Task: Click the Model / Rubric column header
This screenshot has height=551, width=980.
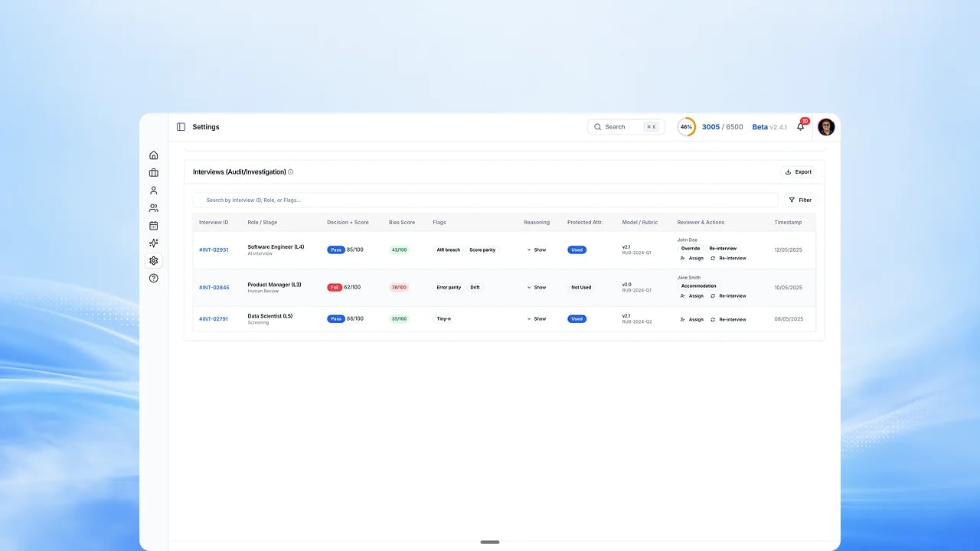Action: pos(640,223)
